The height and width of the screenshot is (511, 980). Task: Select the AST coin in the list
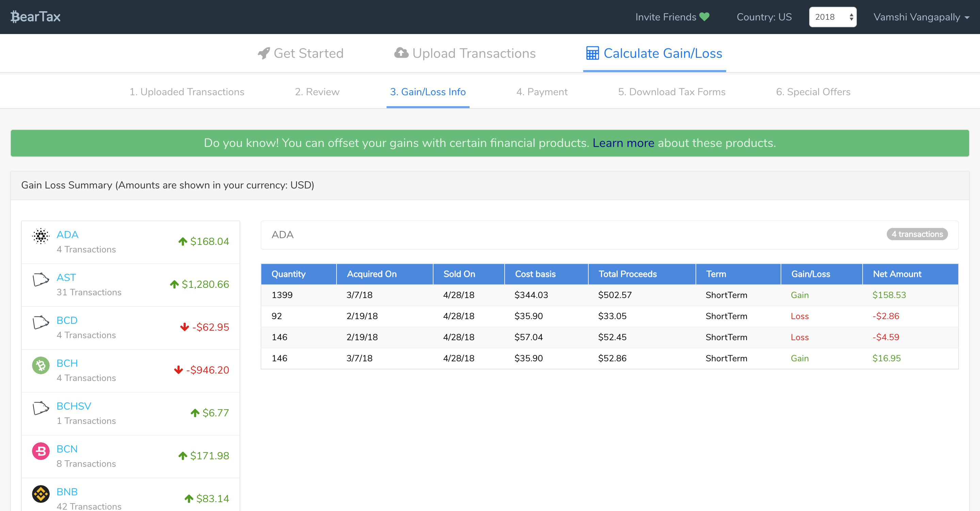coord(66,277)
